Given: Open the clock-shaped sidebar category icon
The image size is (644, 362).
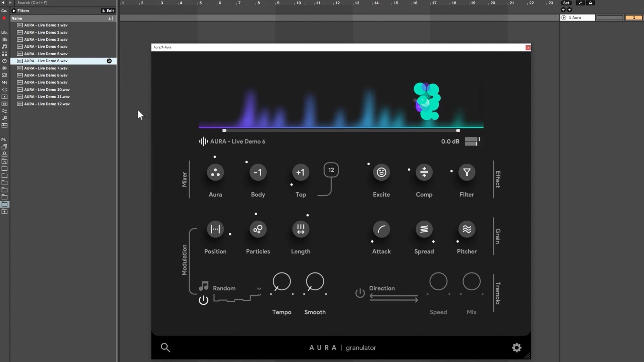Looking at the screenshot, I should [4, 61].
